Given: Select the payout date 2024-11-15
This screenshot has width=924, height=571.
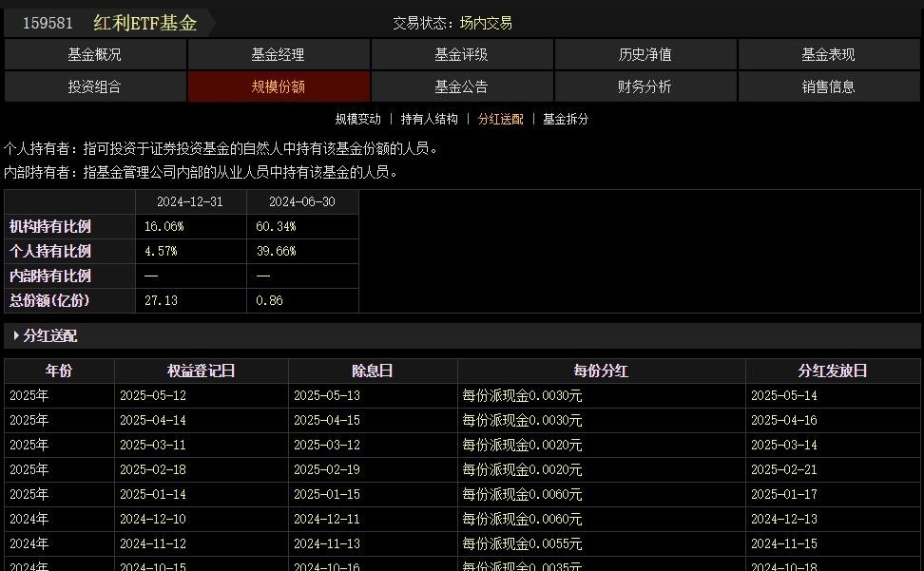Looking at the screenshot, I should pos(784,543).
